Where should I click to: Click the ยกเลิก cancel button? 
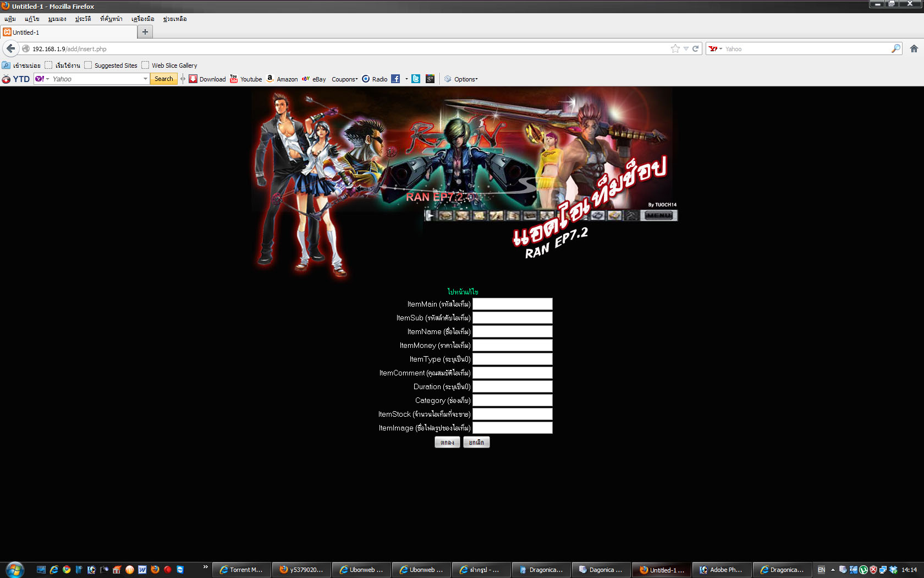(476, 443)
